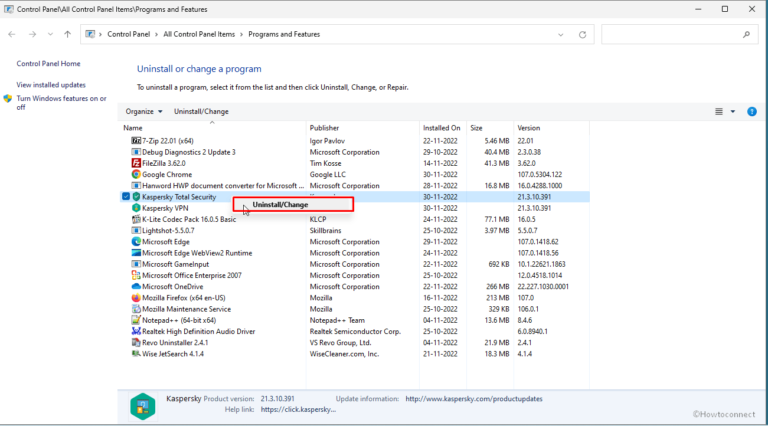This screenshot has height=426, width=768.
Task: Click the Mozilla Firefox icon
Action: tap(136, 298)
